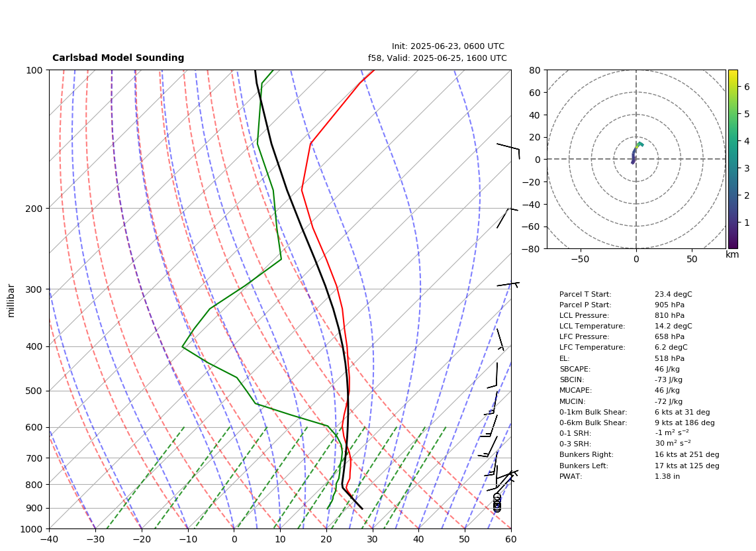Click the "0-3 SRH:" label

pyautogui.click(x=575, y=444)
